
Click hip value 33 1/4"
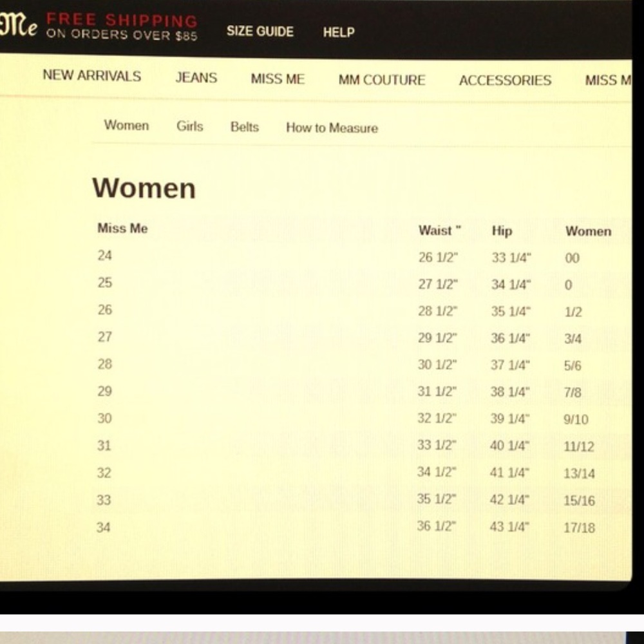[x=511, y=258]
